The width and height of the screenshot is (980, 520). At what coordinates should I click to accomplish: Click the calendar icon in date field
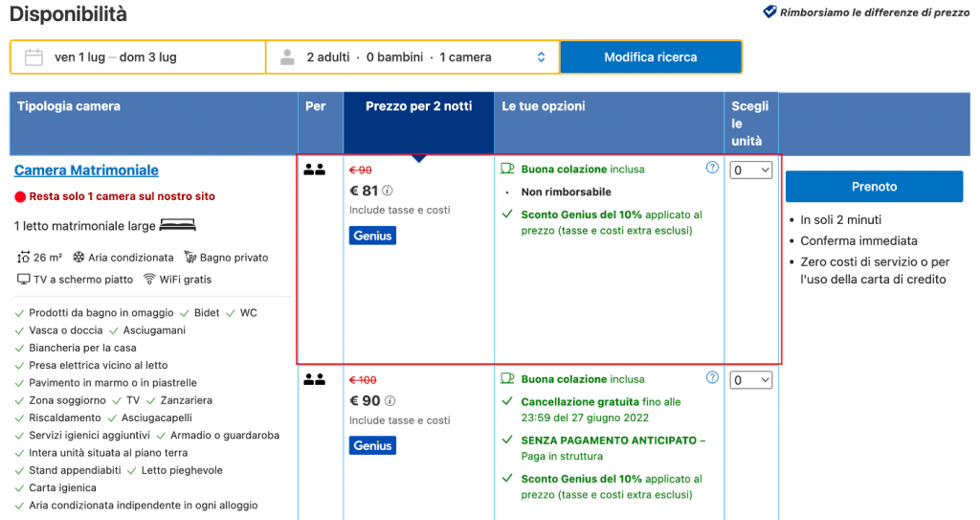tap(33, 57)
